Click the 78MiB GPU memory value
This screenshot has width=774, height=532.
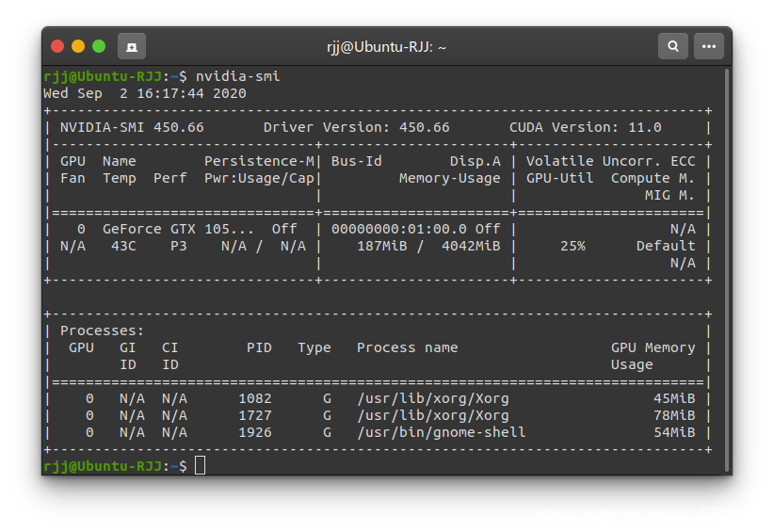[674, 415]
